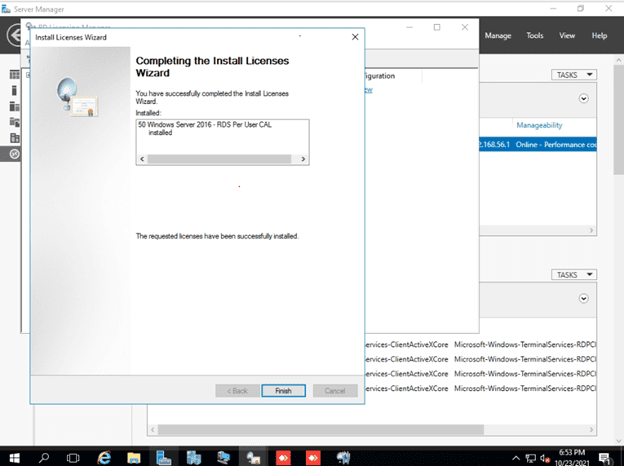Screen dimensions: 624x466
Task: Open Manage menu in Server Manager
Action: [x=498, y=36]
